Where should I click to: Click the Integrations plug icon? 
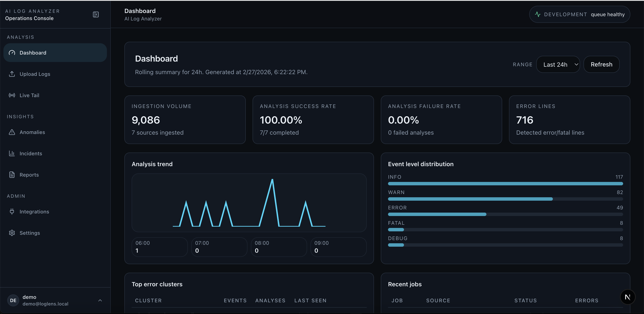pyautogui.click(x=12, y=212)
